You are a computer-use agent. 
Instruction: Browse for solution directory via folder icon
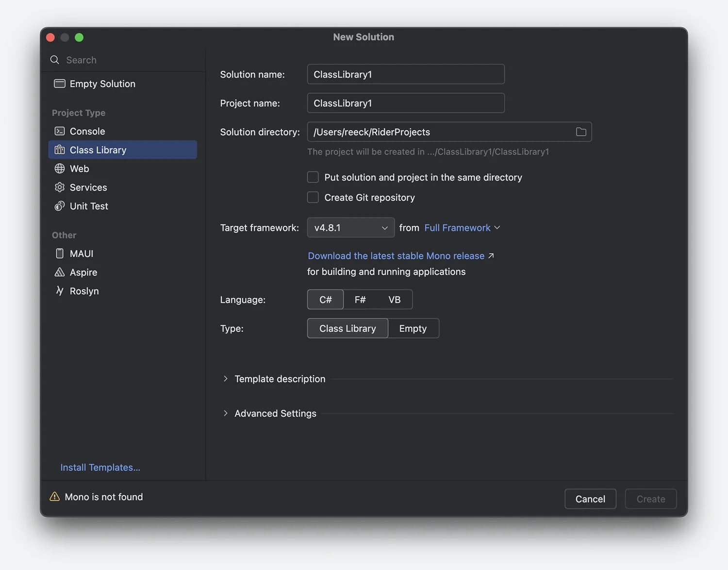580,132
